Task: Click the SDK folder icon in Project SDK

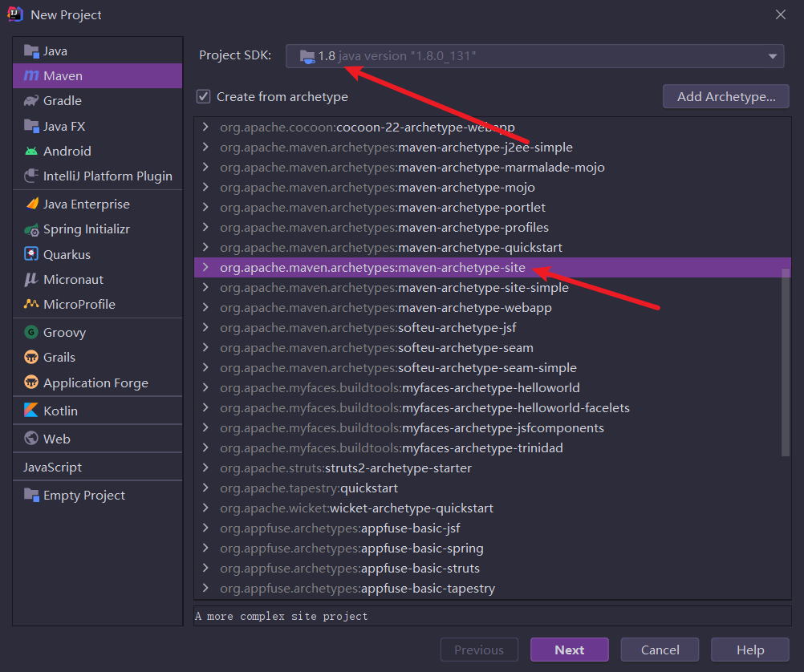Action: [x=307, y=56]
